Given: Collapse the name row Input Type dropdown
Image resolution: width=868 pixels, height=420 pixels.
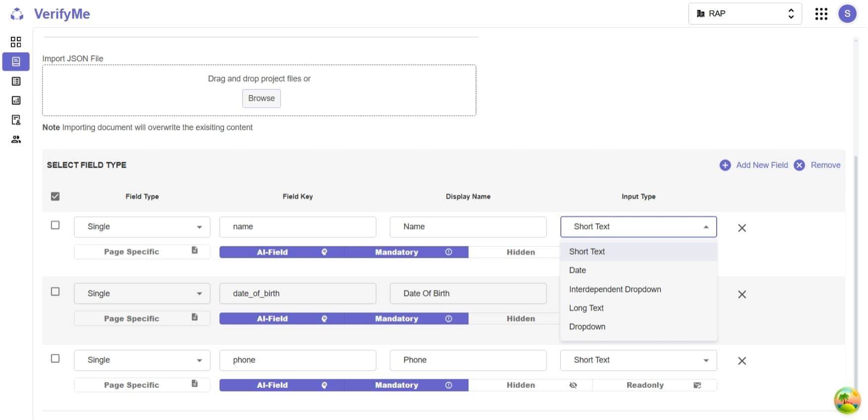Looking at the screenshot, I should 639,227.
